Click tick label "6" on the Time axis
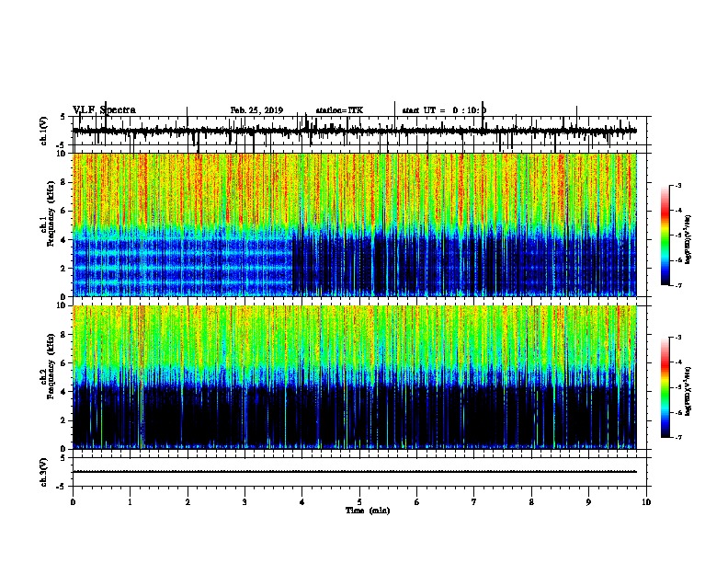 tap(417, 502)
